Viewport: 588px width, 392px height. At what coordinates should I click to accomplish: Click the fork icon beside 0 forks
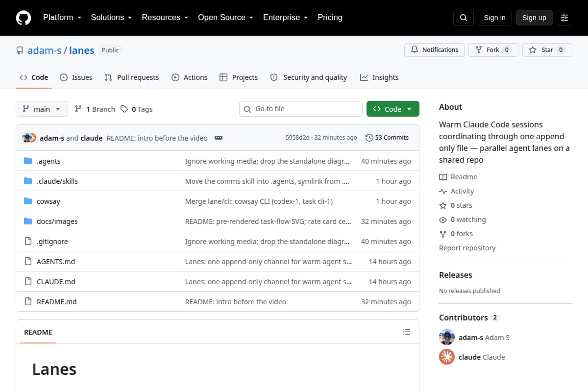(443, 234)
